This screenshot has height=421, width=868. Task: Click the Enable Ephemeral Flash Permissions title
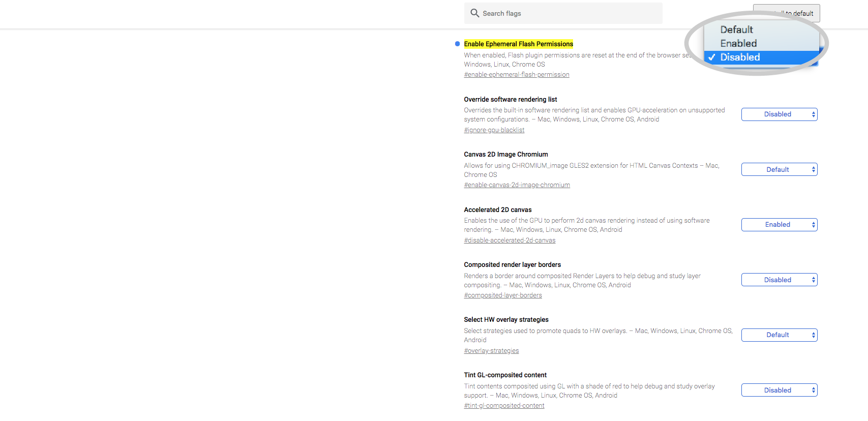pos(518,44)
